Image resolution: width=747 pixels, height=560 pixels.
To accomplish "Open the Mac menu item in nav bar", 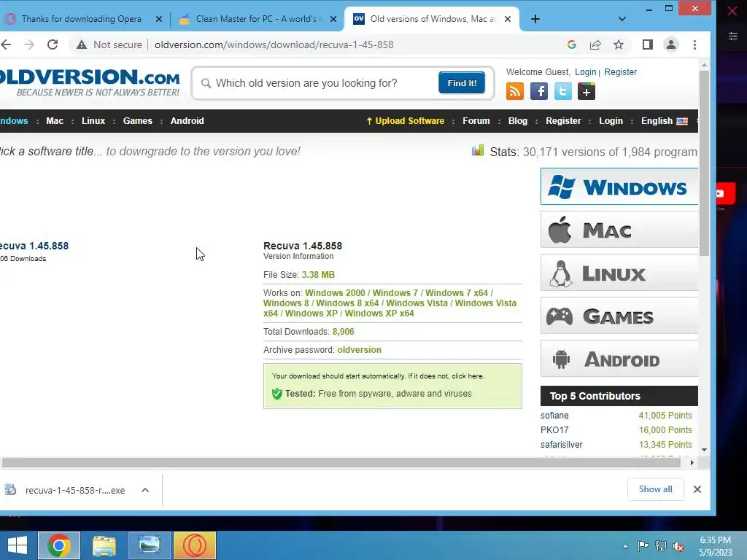I will point(55,121).
